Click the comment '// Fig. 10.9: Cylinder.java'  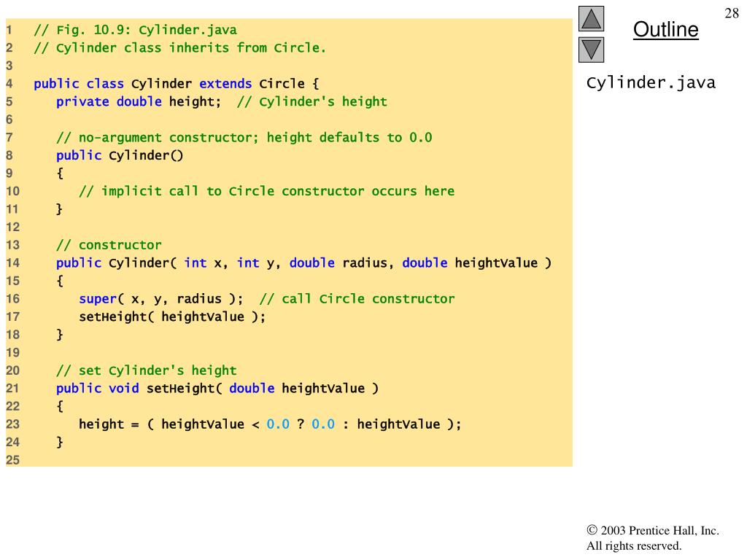point(135,30)
